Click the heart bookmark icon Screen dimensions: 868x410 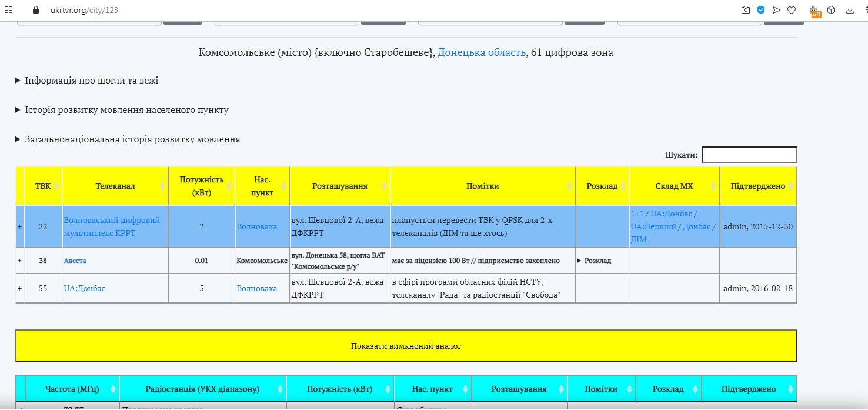click(792, 10)
